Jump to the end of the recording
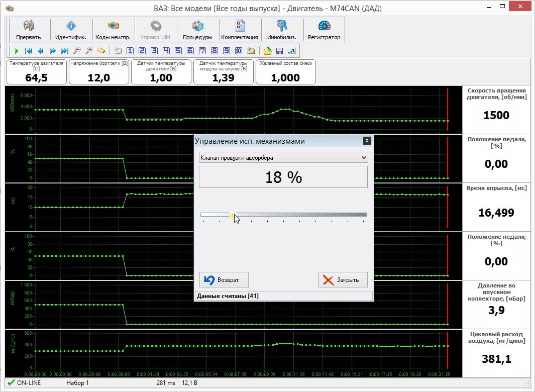535x392 pixels. click(x=64, y=51)
